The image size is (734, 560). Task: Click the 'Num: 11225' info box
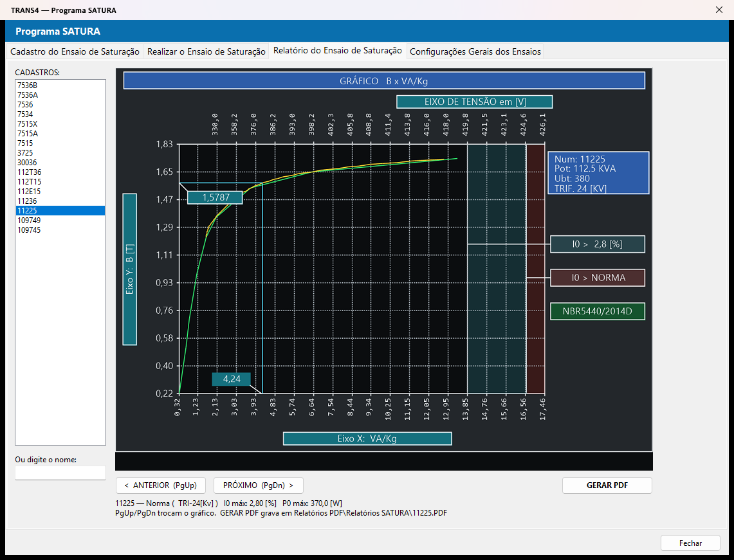598,173
